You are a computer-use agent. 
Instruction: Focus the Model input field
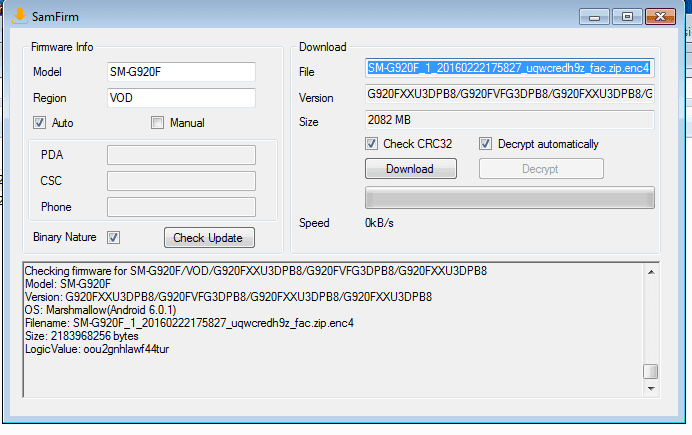181,72
